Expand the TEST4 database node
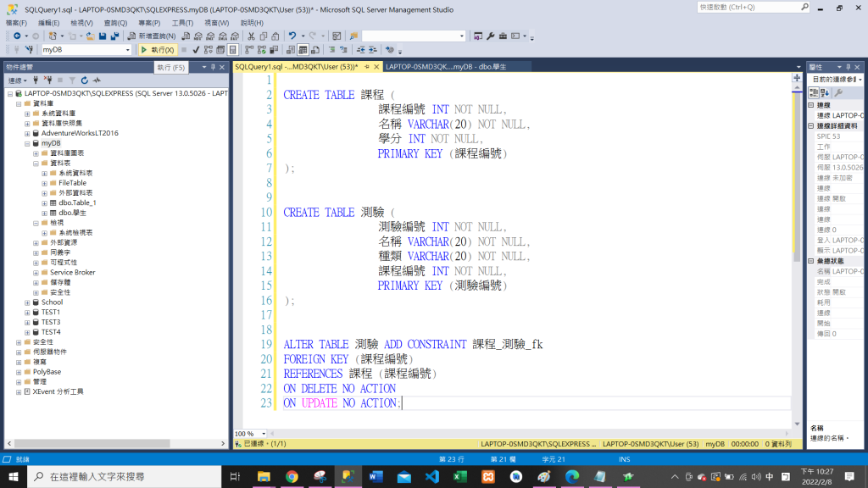Screen dimensions: 868x488 coord(27,332)
